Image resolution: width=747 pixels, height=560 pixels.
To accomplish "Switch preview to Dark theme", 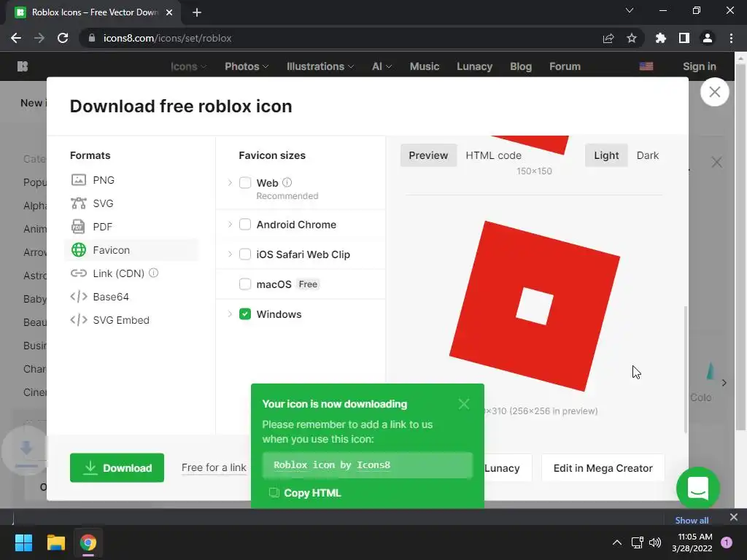I will (x=648, y=155).
